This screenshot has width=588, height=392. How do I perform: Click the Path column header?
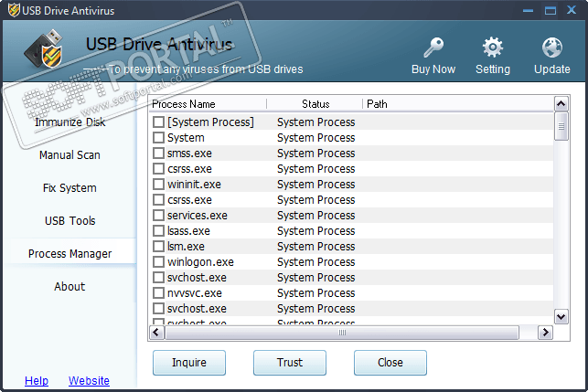coord(458,104)
